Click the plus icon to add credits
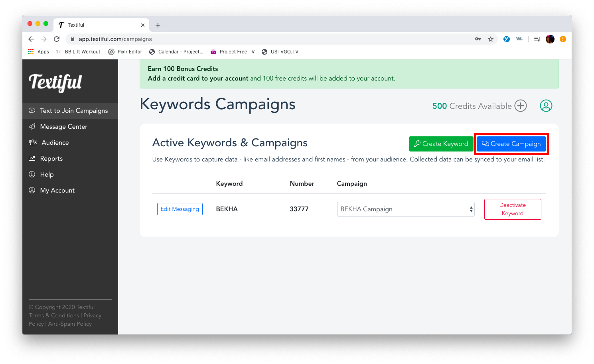This screenshot has width=594, height=364. pos(521,106)
